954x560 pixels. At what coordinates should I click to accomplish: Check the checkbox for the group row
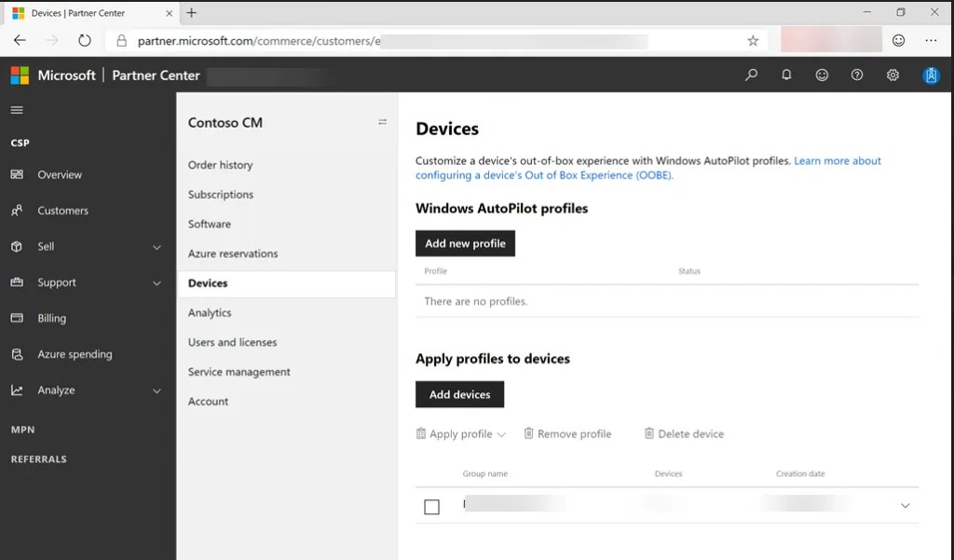tap(432, 506)
